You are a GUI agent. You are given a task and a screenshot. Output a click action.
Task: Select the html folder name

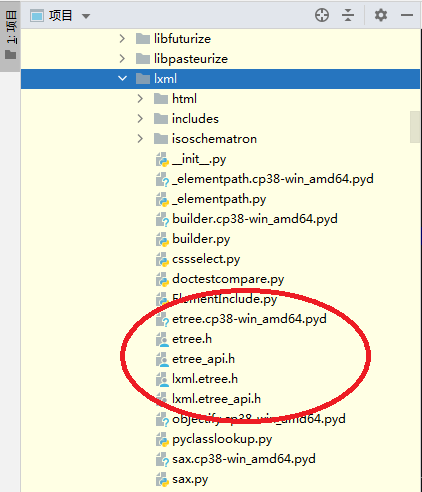(x=184, y=99)
